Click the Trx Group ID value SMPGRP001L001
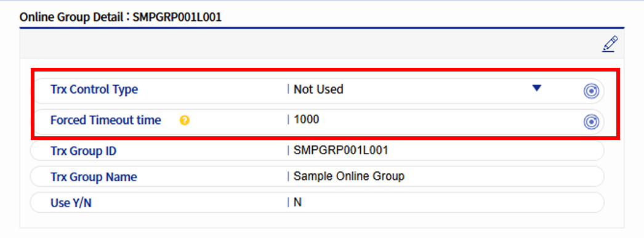The image size is (644, 238). point(341,150)
